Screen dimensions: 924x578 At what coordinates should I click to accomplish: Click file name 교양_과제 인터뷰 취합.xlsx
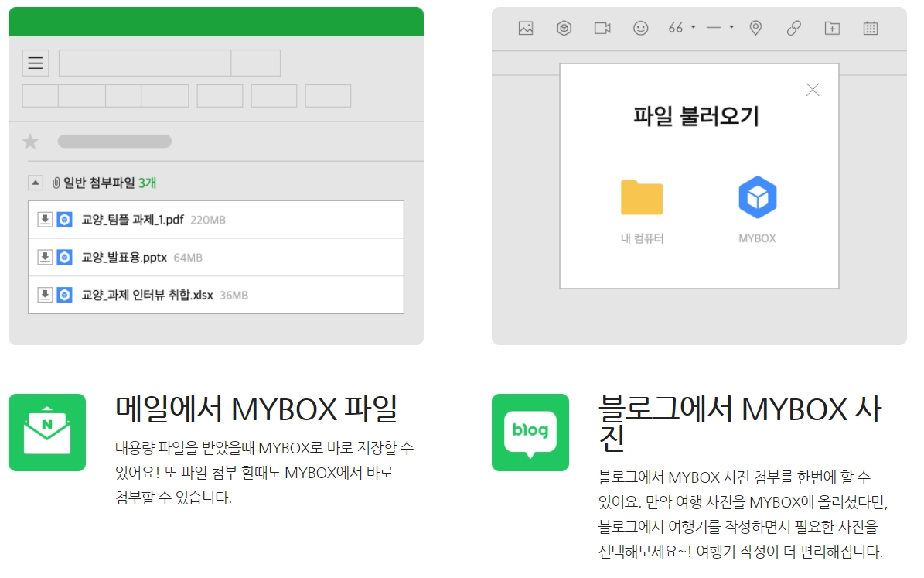148,295
